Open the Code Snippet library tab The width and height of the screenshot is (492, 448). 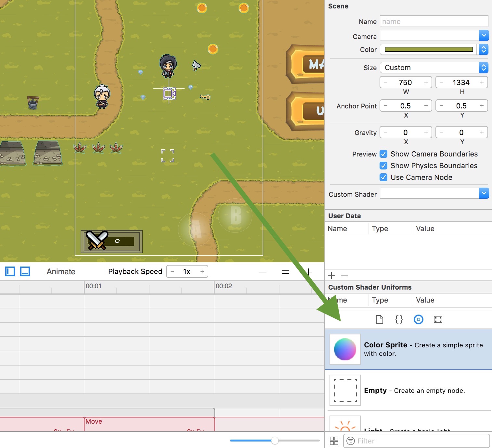pos(399,319)
